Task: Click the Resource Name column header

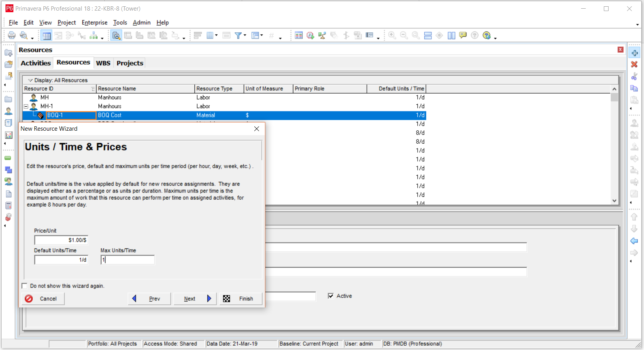Action: 145,89
